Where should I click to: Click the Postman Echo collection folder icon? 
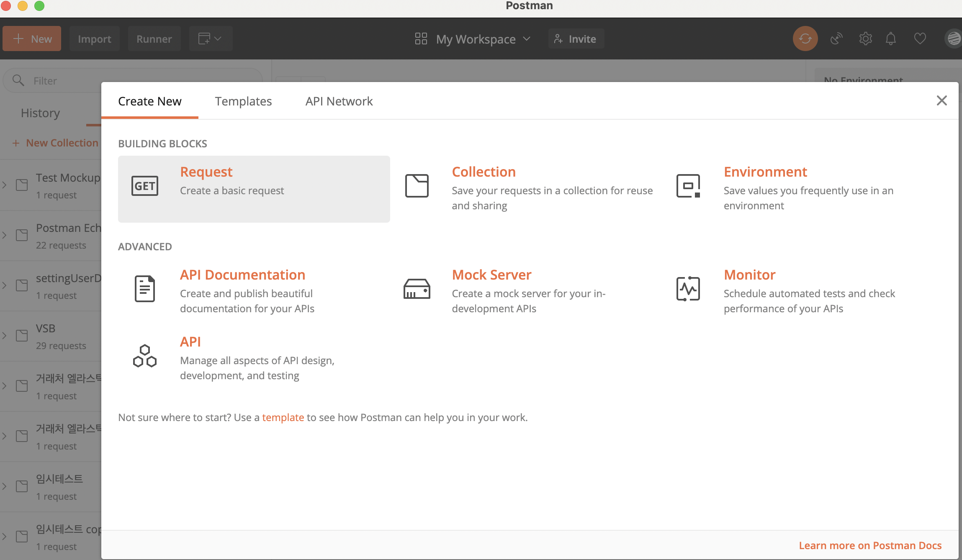[22, 235]
